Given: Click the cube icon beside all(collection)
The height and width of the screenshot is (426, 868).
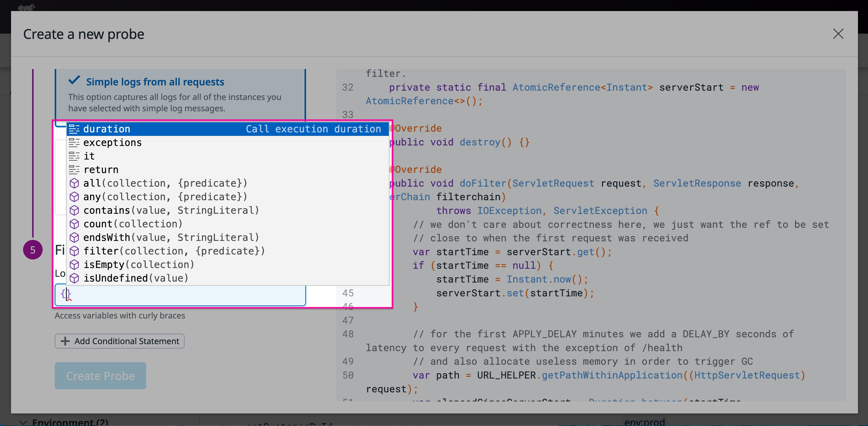Looking at the screenshot, I should (74, 183).
